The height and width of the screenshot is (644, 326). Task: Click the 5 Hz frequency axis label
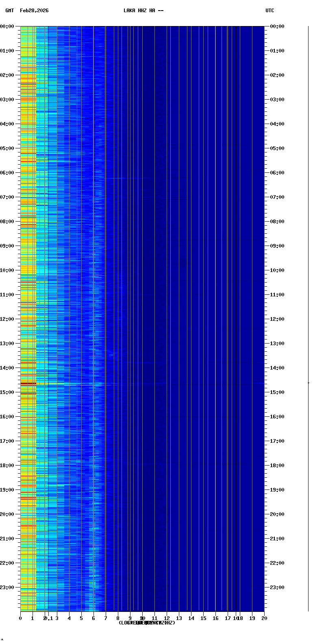tap(81, 618)
